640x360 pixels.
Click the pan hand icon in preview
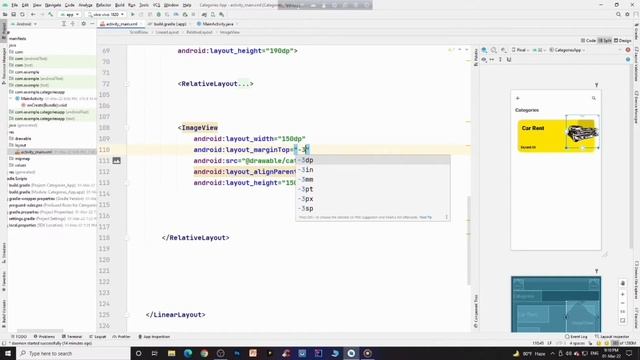(622, 283)
